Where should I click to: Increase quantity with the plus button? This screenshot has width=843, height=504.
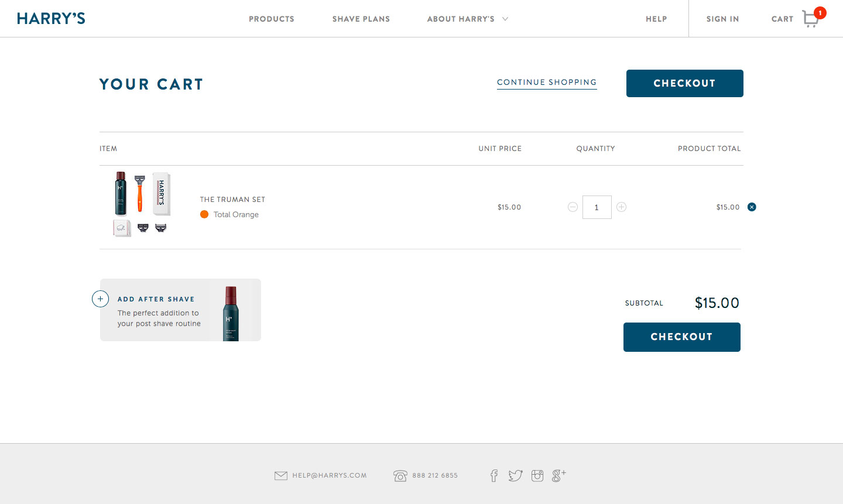(x=622, y=207)
